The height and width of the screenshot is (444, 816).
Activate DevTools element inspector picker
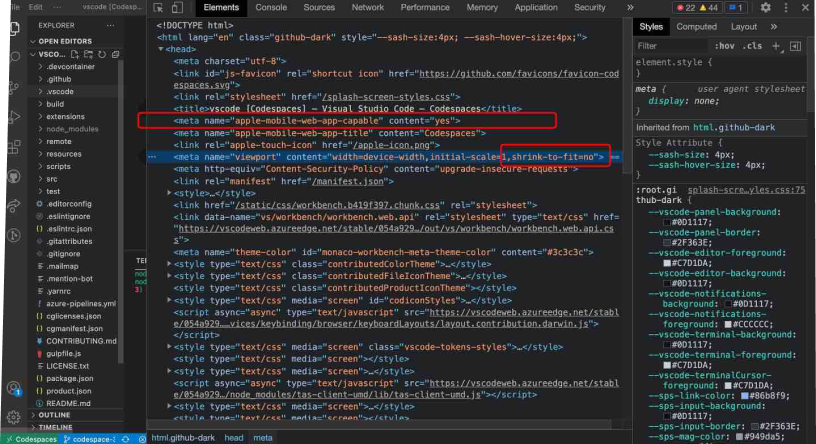tap(158, 7)
